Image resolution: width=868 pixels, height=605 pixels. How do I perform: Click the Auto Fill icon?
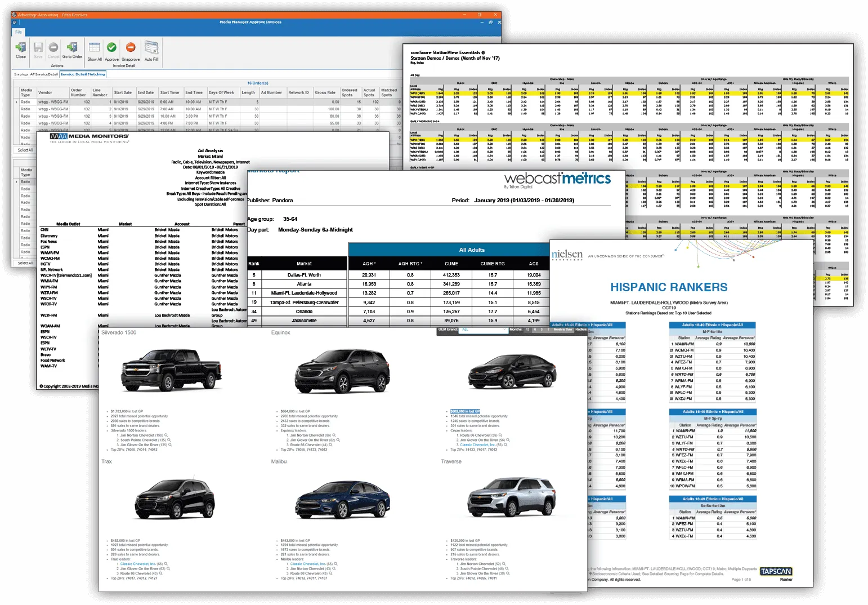click(151, 50)
